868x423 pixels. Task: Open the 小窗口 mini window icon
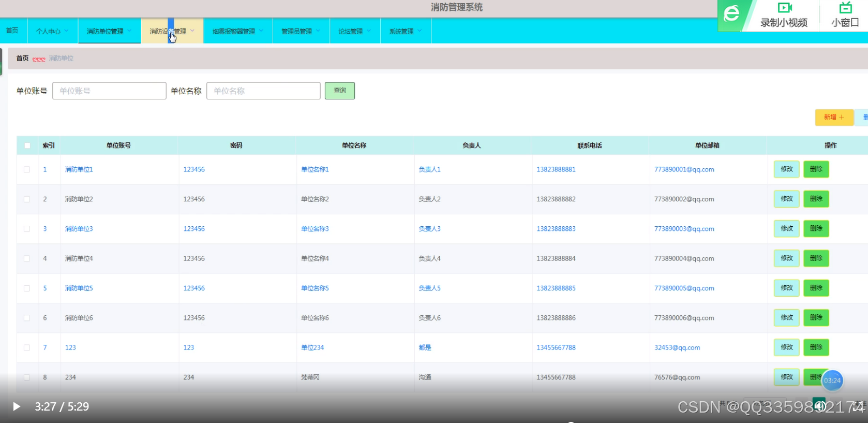[x=845, y=8]
